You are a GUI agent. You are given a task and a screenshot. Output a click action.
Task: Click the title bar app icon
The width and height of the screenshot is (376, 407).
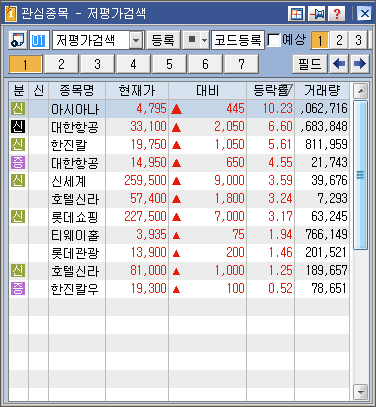point(11,14)
